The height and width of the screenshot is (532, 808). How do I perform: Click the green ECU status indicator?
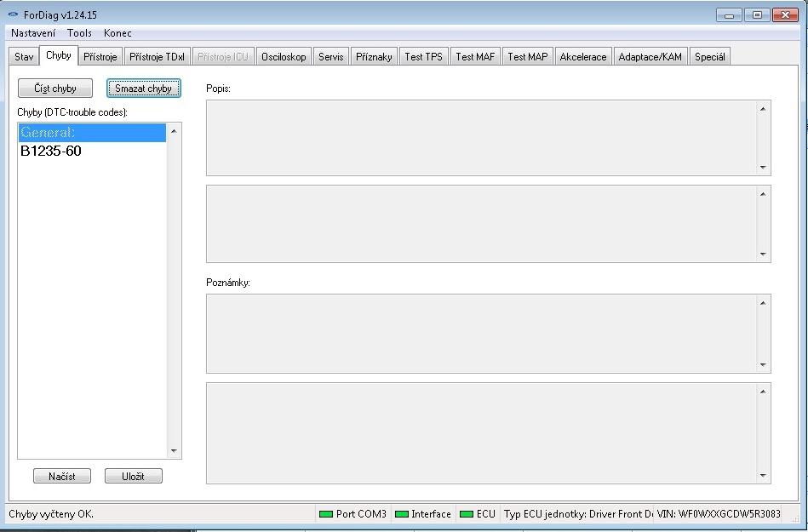466,514
